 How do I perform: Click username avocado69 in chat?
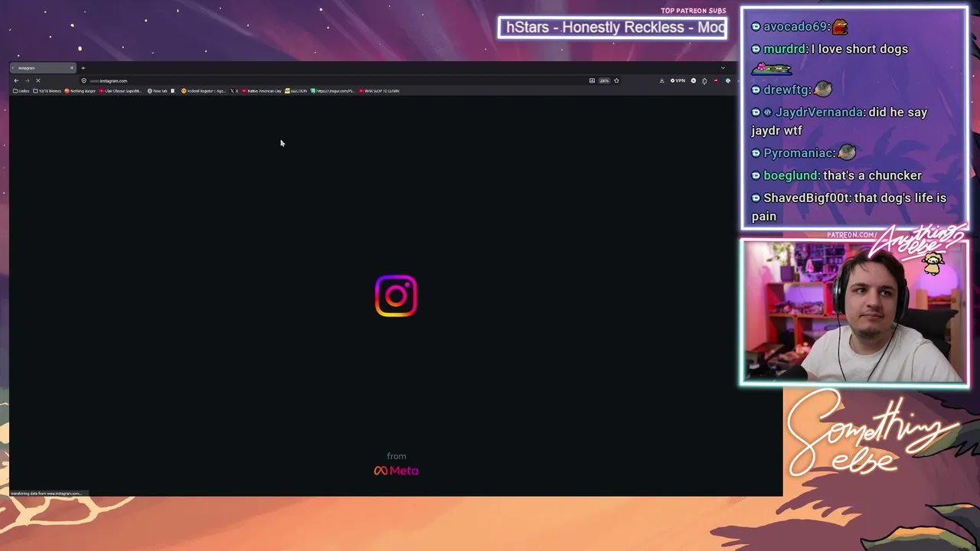point(796,27)
